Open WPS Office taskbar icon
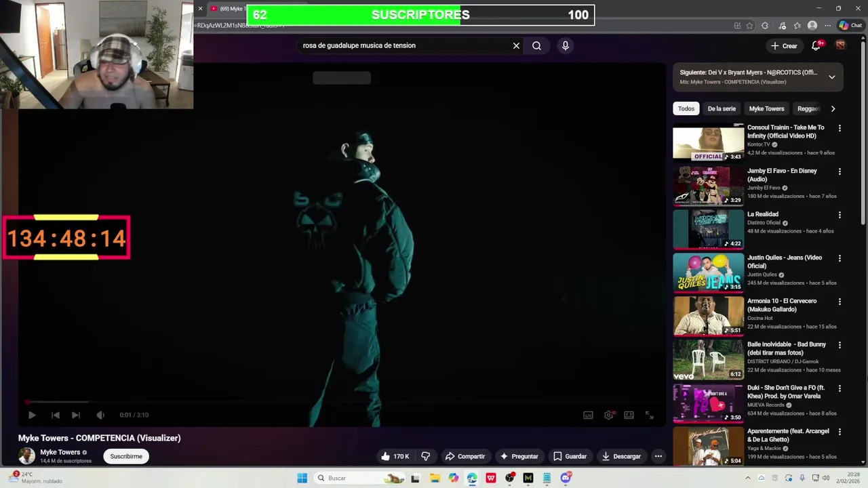868x488 pixels. click(491, 478)
